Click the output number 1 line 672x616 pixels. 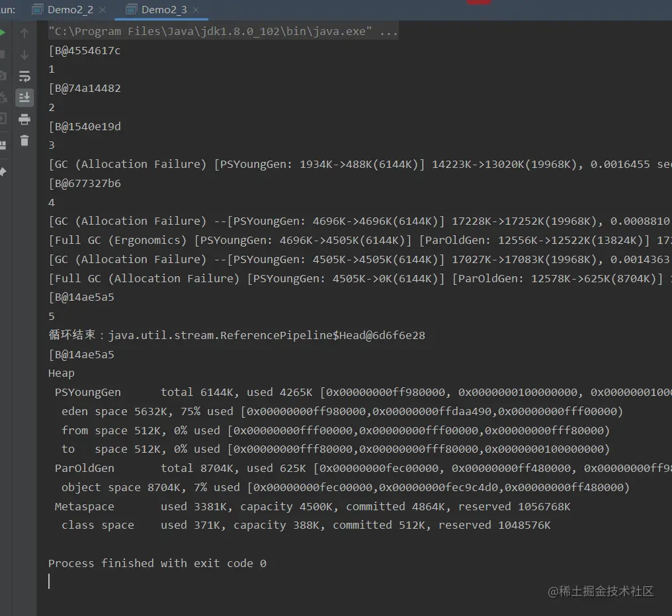click(52, 69)
